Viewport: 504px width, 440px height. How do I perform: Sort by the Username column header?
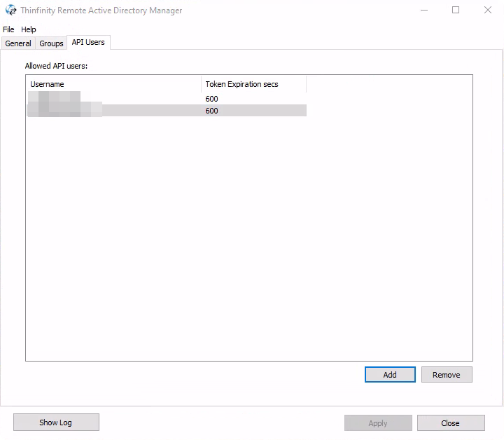tap(113, 84)
